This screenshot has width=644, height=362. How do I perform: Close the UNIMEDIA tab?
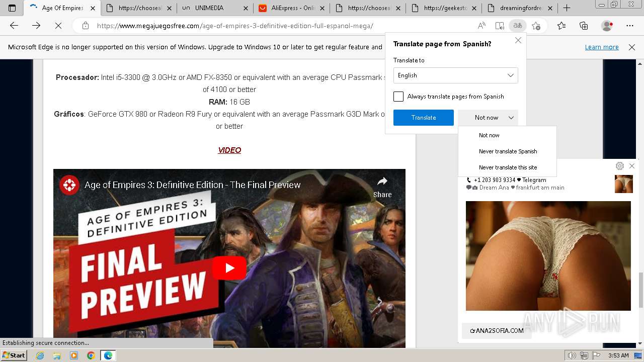click(245, 8)
